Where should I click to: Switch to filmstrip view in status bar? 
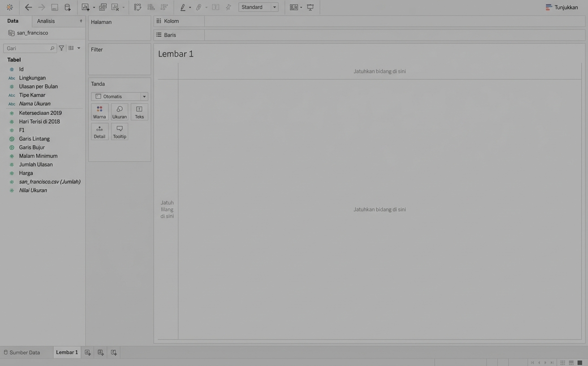[571, 362]
